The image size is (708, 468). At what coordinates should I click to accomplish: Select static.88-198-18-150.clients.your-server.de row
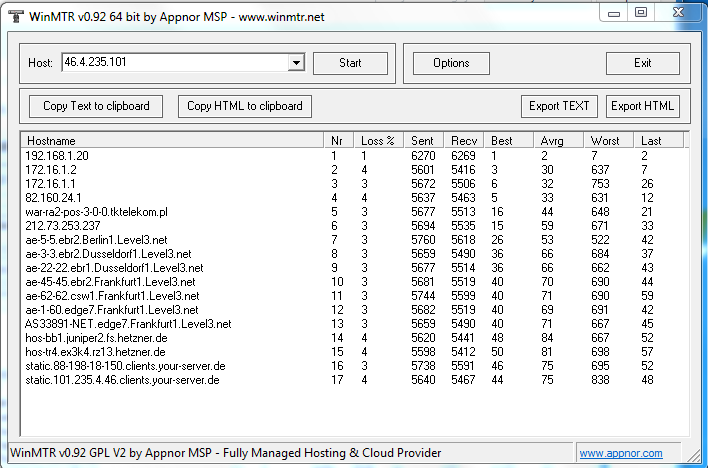[x=354, y=366]
